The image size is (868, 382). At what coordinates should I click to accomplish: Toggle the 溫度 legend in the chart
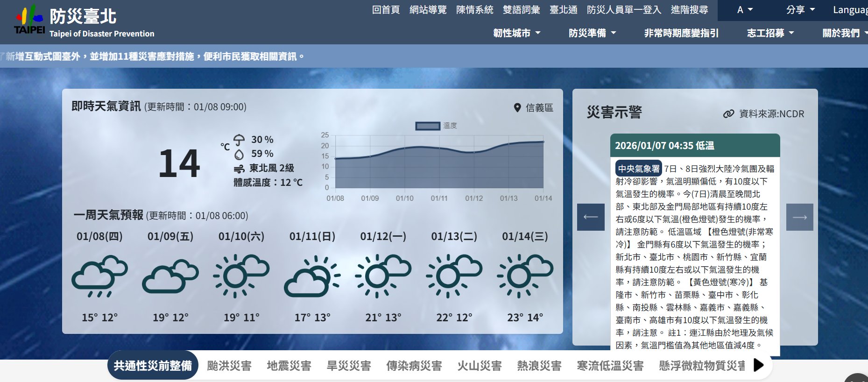point(428,126)
